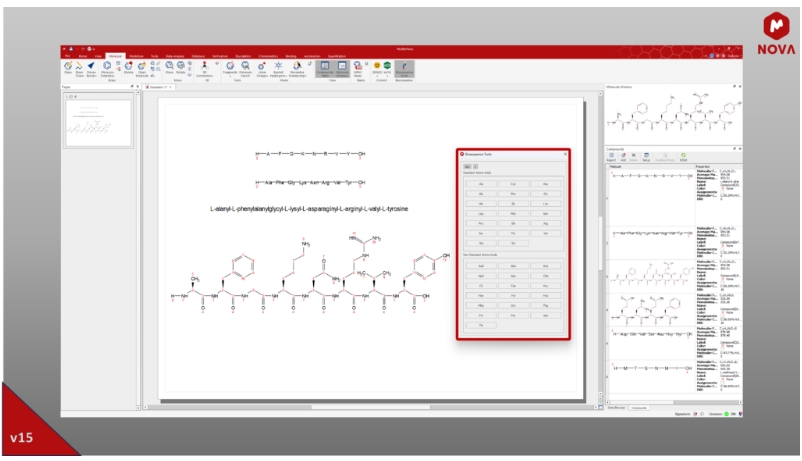Open the Molecule Templates tool
The width and height of the screenshot is (802, 461).
pos(107,68)
